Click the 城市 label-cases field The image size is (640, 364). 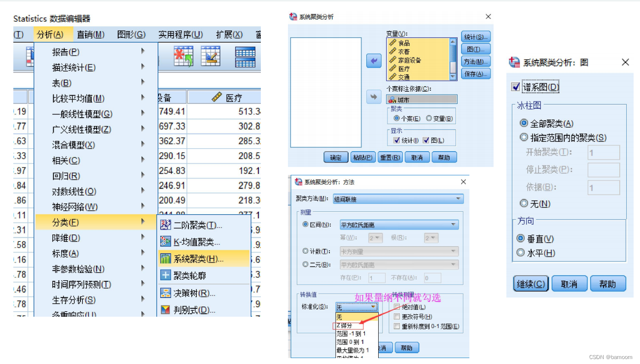[422, 99]
